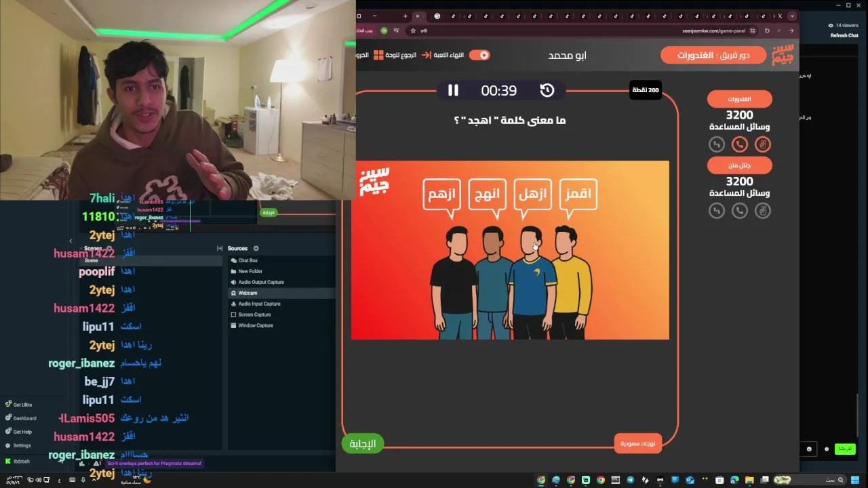868x488 pixels.
Task: Click the لهجات سعودية category tag
Action: pyautogui.click(x=638, y=443)
